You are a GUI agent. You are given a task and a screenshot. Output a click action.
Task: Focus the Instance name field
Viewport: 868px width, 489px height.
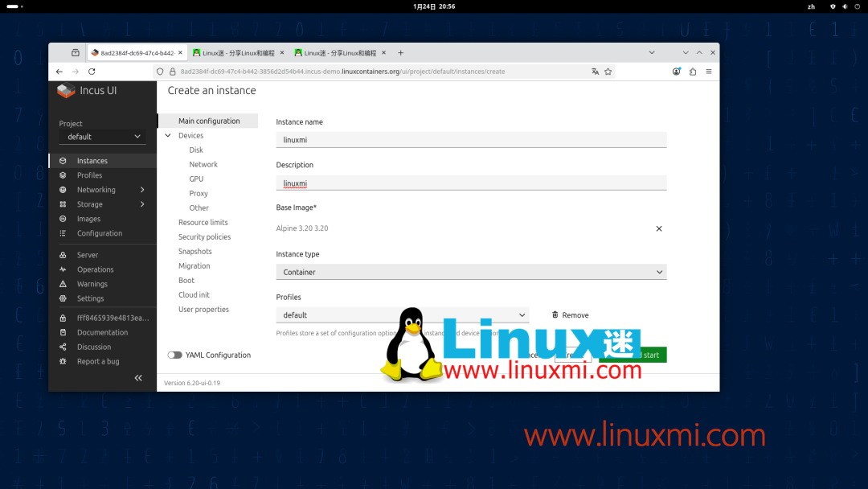pyautogui.click(x=471, y=140)
